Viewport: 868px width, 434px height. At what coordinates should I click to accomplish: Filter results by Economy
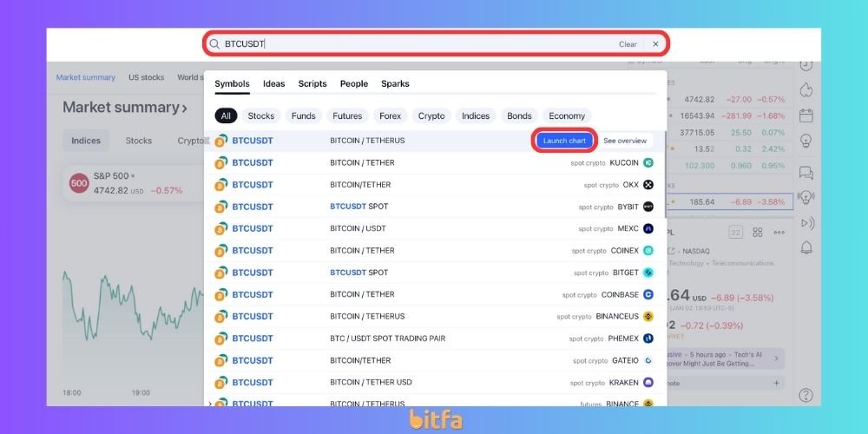tap(567, 115)
